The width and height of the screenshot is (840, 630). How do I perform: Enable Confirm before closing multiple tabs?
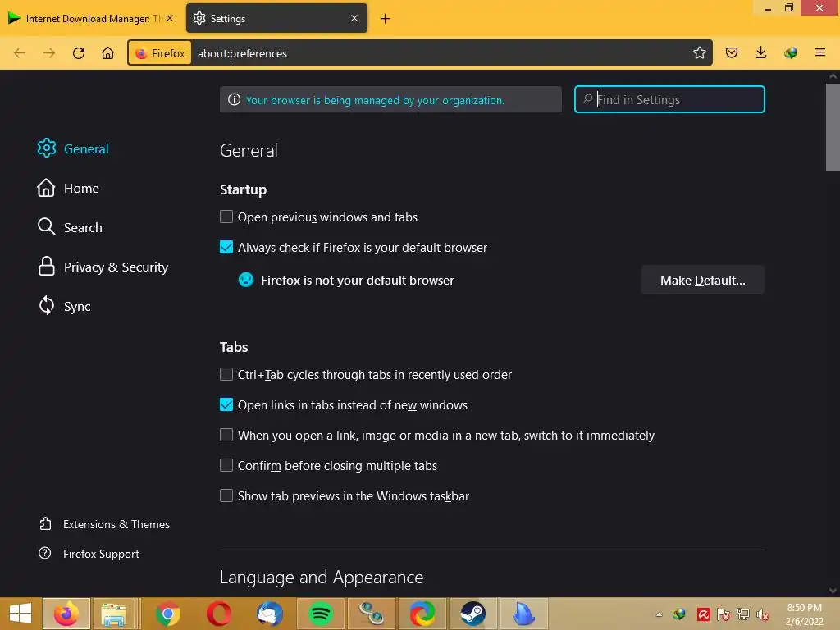pyautogui.click(x=226, y=465)
